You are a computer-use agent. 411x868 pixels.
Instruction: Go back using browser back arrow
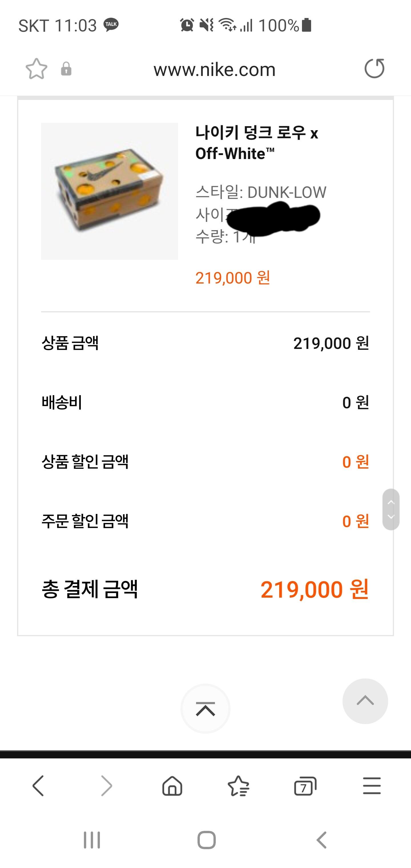point(38,786)
